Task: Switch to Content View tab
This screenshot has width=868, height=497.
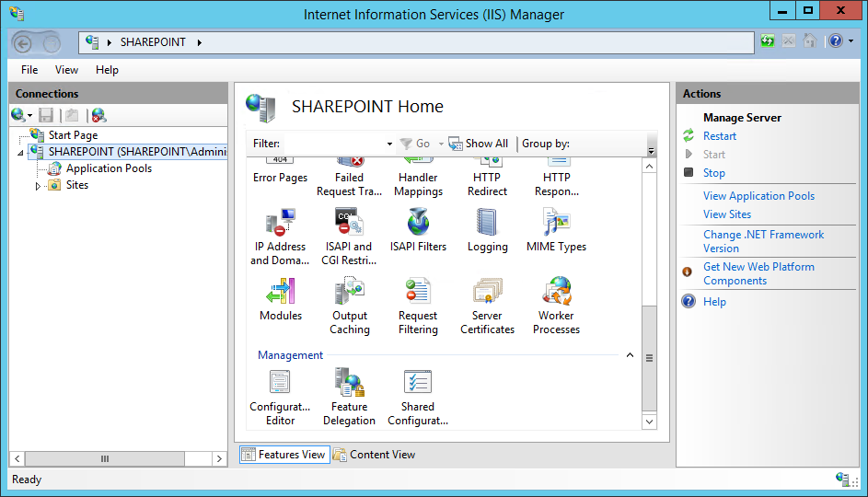Action: pyautogui.click(x=375, y=455)
